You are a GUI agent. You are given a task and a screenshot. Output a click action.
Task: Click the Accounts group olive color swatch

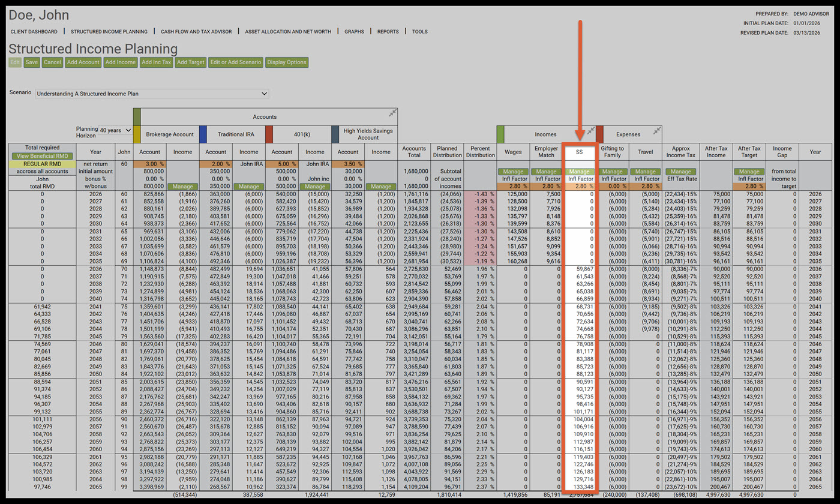136,116
